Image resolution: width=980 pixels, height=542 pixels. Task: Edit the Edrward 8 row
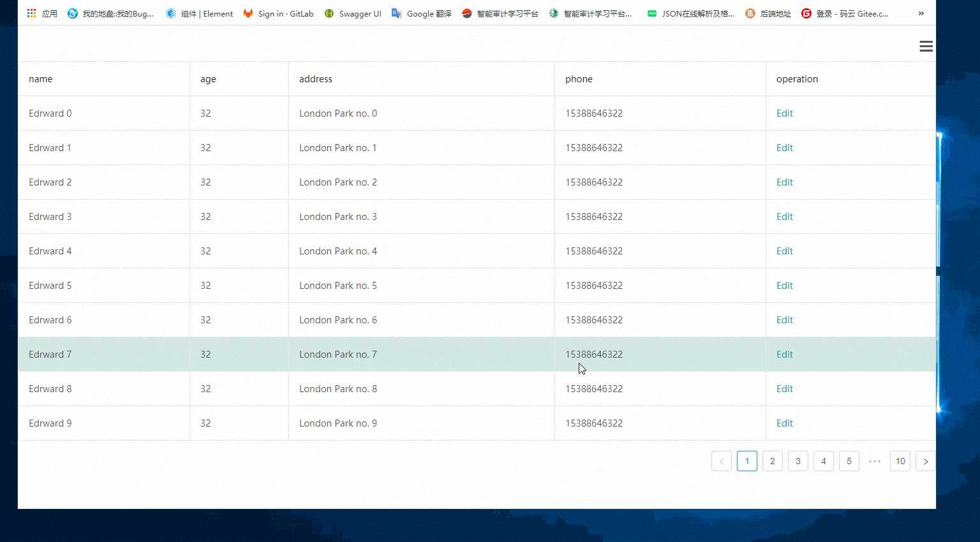pos(785,389)
